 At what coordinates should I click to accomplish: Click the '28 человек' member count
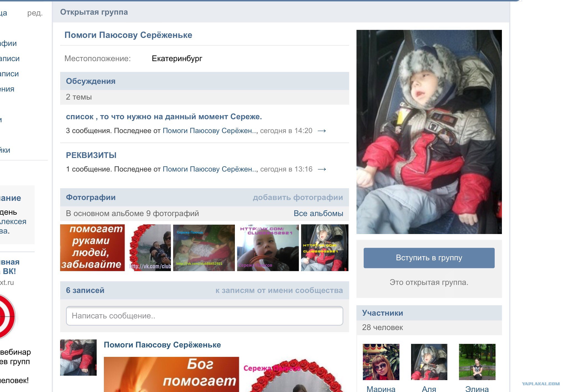point(382,328)
